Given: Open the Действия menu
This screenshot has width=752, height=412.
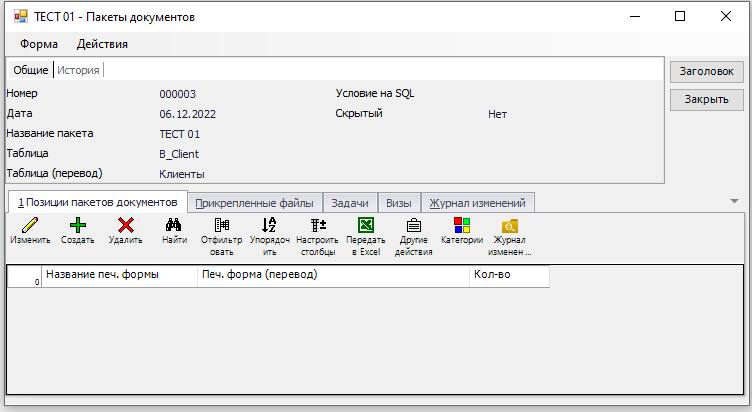Looking at the screenshot, I should [x=102, y=44].
